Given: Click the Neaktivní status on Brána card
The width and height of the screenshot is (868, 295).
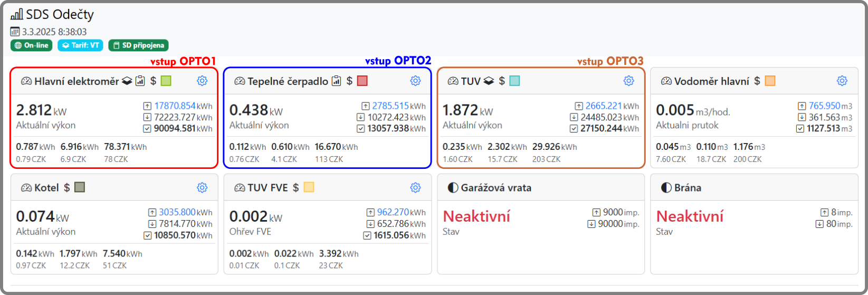Looking at the screenshot, I should 690,216.
